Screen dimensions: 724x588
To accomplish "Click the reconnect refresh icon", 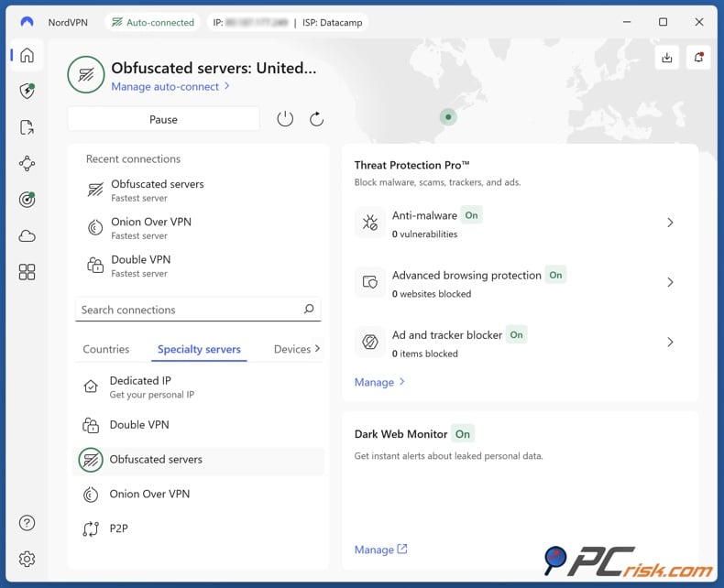I will click(x=316, y=119).
